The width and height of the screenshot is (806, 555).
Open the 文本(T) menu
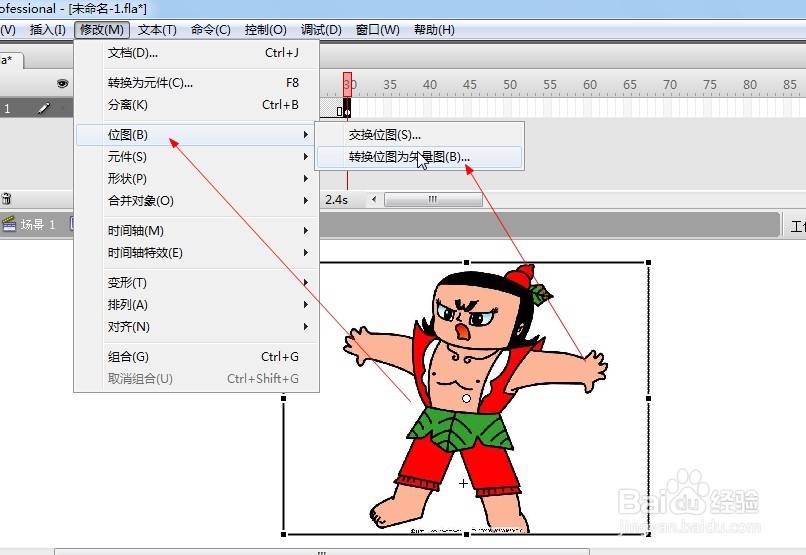pos(157,30)
